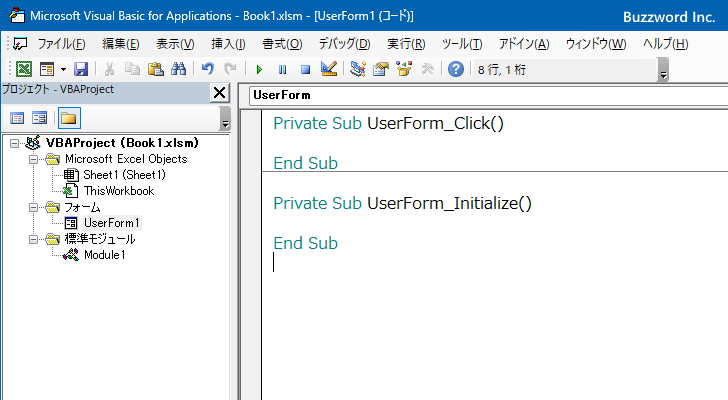Click the cursor position text 8 行, 1 桁
The width and height of the screenshot is (728, 400).
point(502,70)
